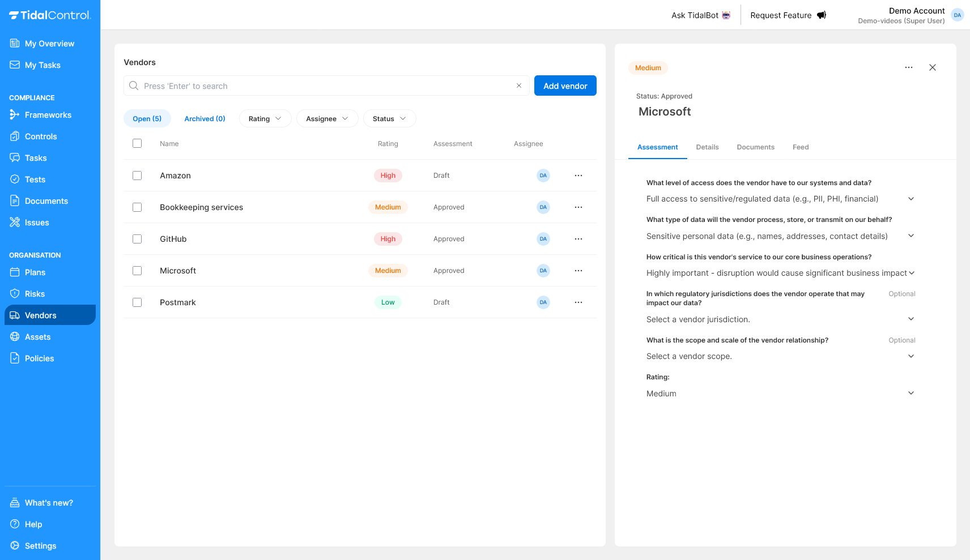Tick the checkbox for GitHub row

point(137,239)
